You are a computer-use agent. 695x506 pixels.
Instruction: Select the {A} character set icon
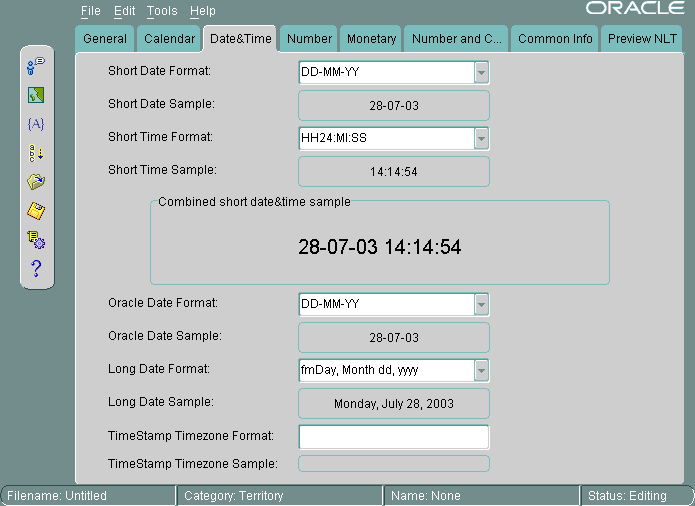[x=36, y=124]
